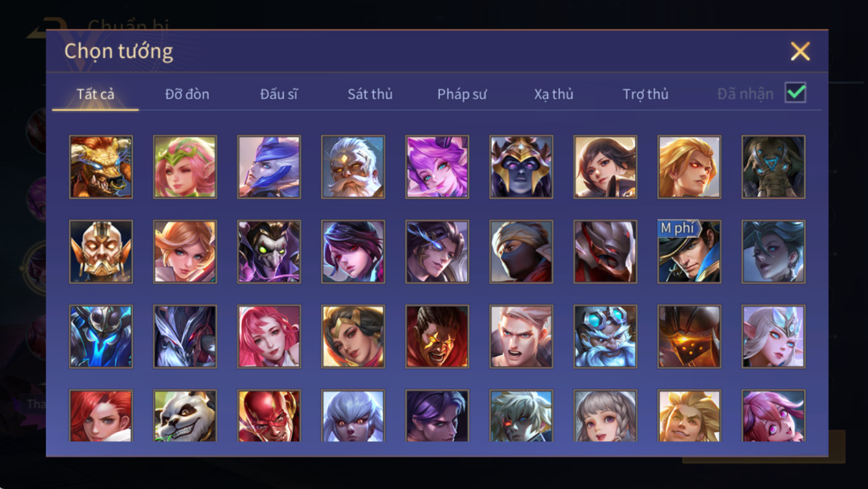Close the "Chọn tướng" dialog

800,52
